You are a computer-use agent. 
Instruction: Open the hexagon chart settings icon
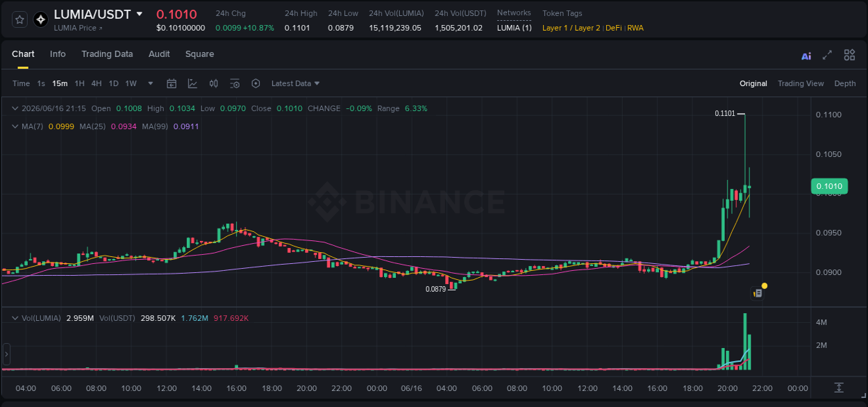(x=256, y=83)
